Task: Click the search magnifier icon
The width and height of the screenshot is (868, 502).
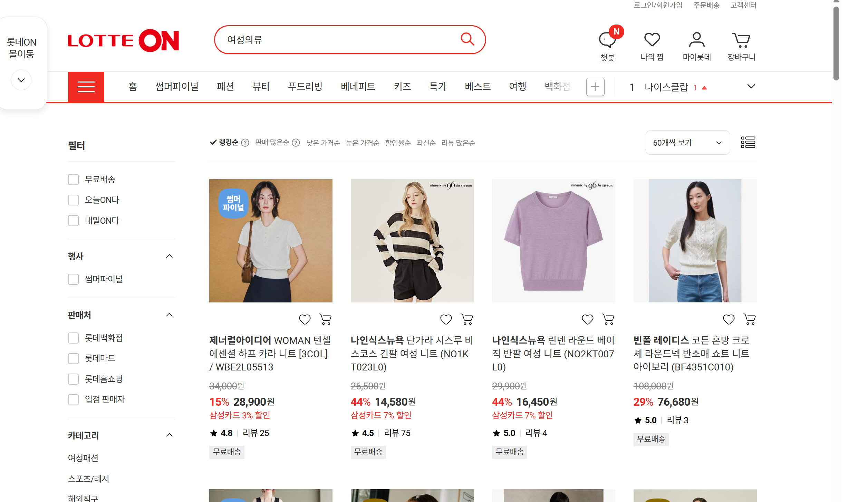Action: [467, 39]
